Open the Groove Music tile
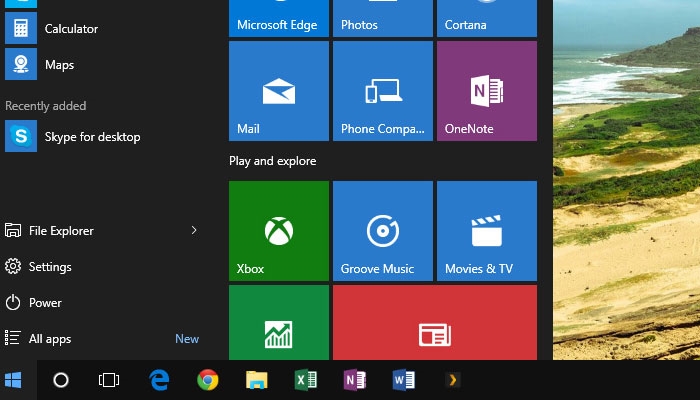 [383, 231]
